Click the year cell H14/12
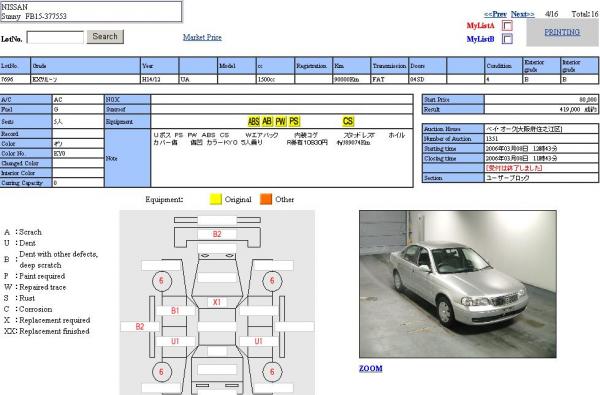 pos(160,79)
